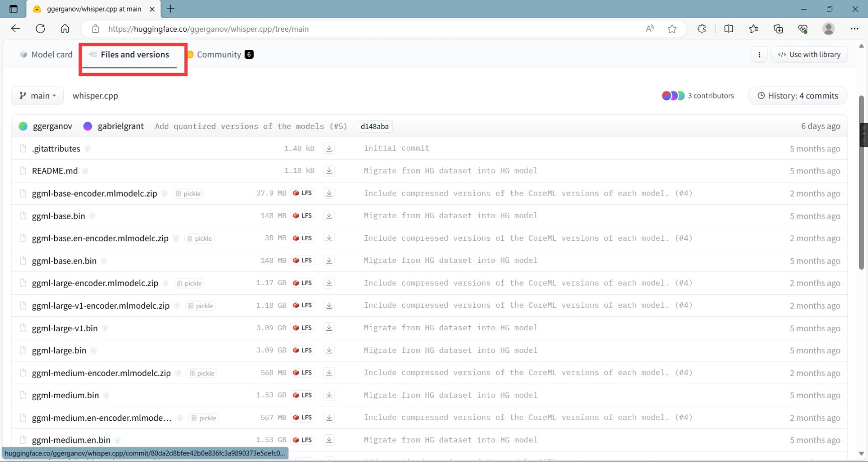Open the browser home page
The height and width of the screenshot is (462, 868).
(x=65, y=29)
